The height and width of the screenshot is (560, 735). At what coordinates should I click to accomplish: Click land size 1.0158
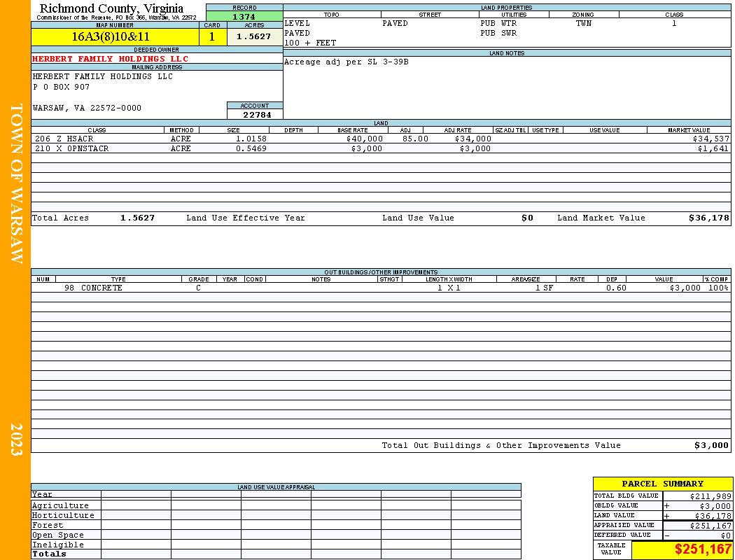(251, 139)
